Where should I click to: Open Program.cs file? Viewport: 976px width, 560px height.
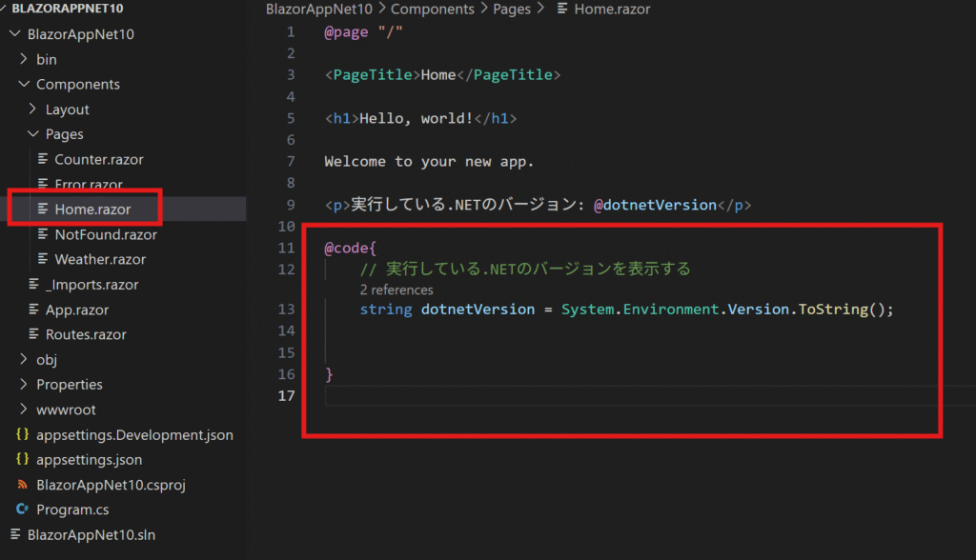(72, 510)
